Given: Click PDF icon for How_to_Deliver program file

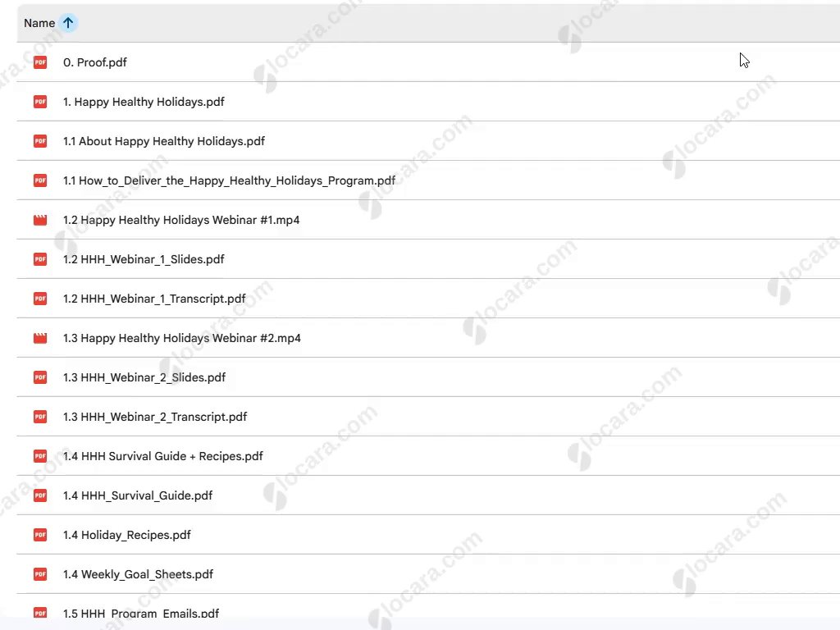Looking at the screenshot, I should [40, 180].
